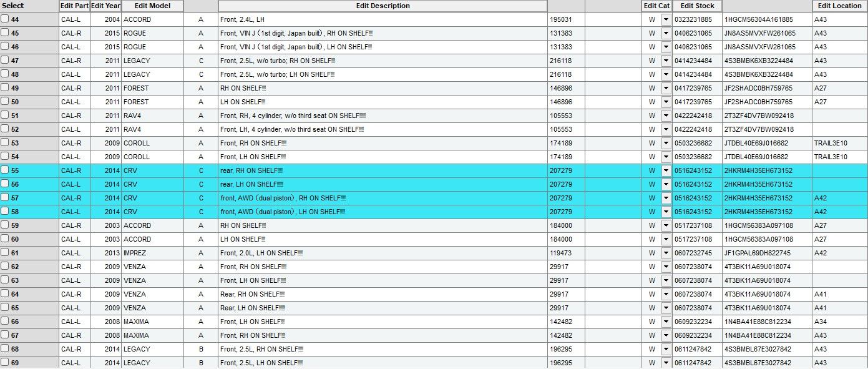868x369 pixels.
Task: Click the COROLL model cell in row 54
Action: tap(152, 157)
